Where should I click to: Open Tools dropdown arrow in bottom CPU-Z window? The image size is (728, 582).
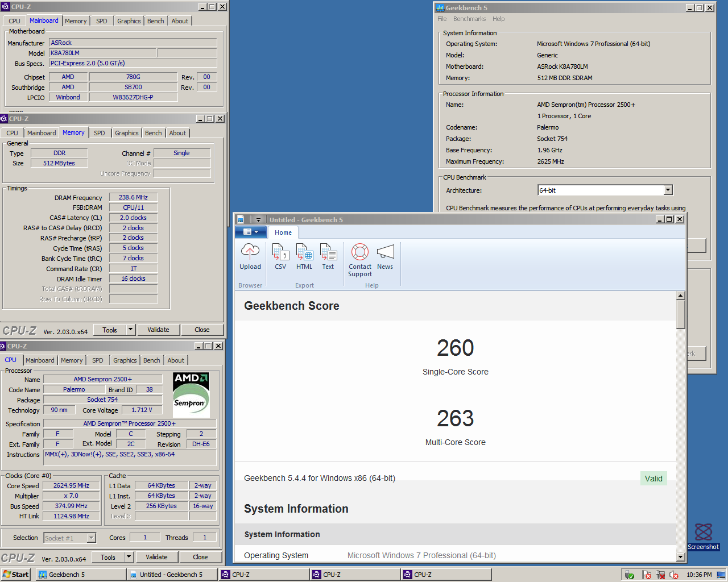coord(129,558)
